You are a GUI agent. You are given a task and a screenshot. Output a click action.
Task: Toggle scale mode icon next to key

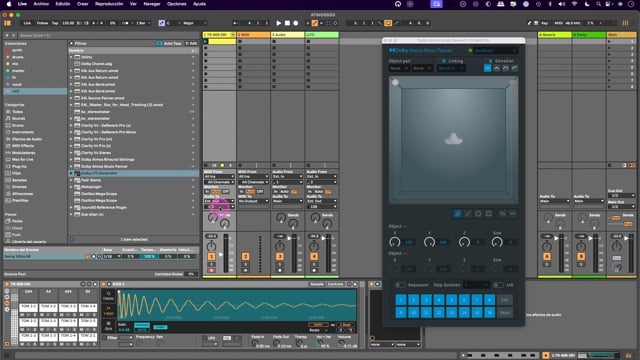pyautogui.click(x=162, y=23)
